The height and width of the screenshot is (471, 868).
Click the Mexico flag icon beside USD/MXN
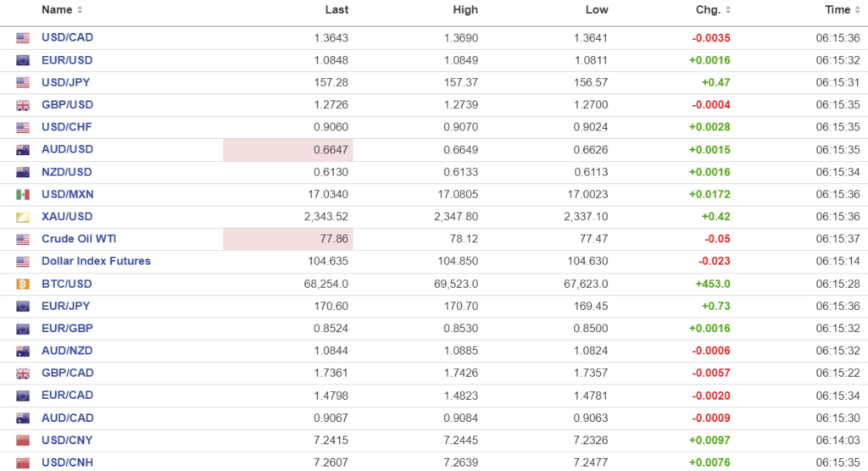(23, 194)
